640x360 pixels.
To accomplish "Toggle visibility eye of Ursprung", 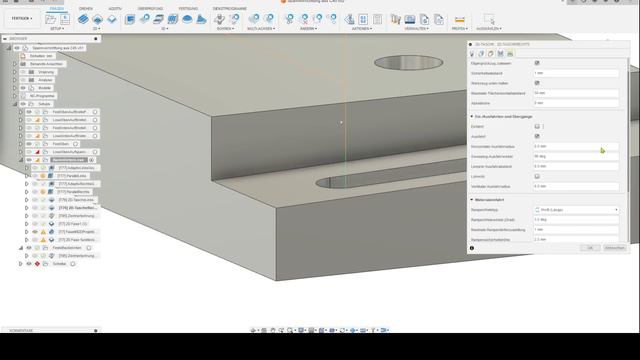I will 23,72.
